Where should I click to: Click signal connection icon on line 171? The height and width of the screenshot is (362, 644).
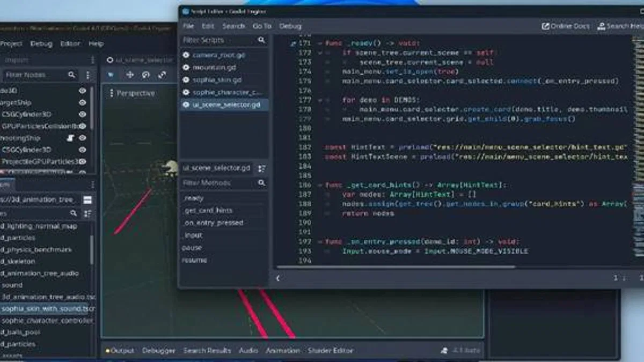293,43
